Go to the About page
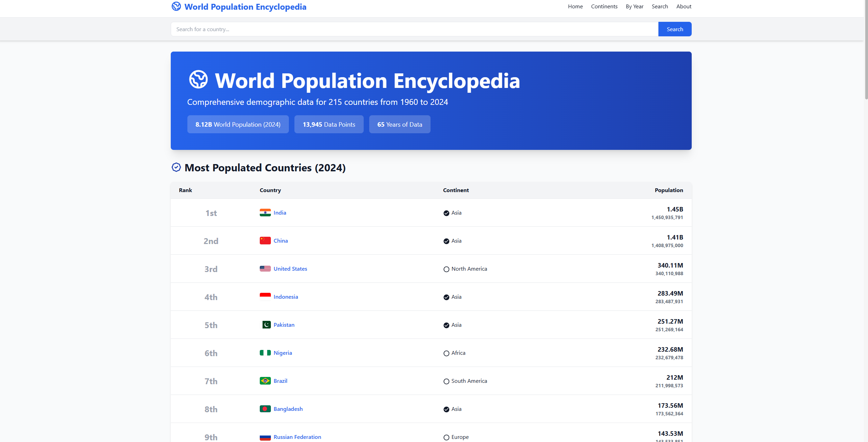The height and width of the screenshot is (442, 868). click(x=683, y=7)
